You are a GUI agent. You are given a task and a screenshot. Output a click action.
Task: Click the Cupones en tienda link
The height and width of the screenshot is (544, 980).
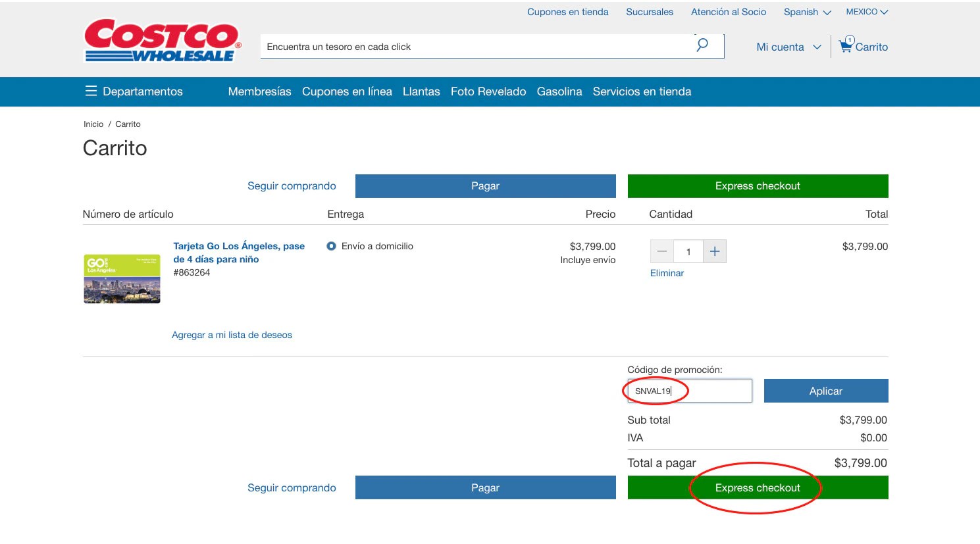tap(567, 12)
